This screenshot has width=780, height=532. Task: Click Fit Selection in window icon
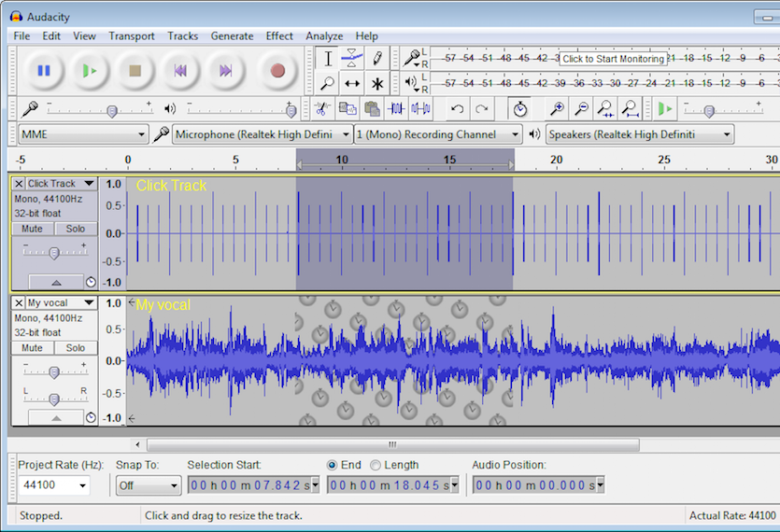pos(606,108)
